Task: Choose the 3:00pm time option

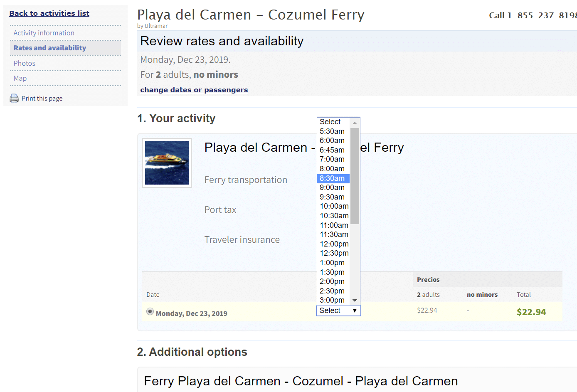Action: pos(332,300)
